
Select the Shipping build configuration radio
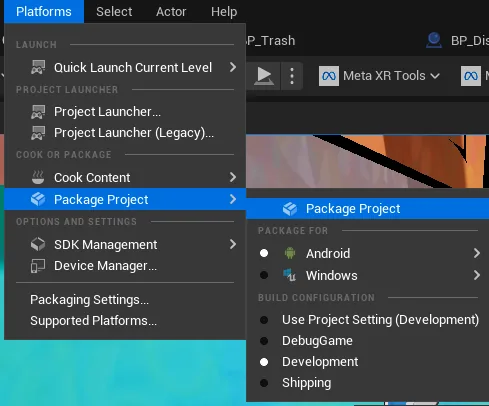[264, 383]
